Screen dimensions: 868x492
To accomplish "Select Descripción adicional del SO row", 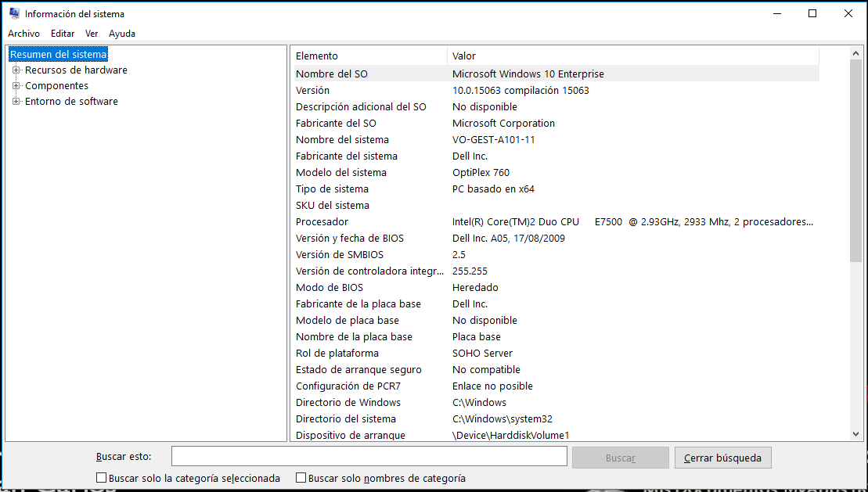I will pos(556,107).
